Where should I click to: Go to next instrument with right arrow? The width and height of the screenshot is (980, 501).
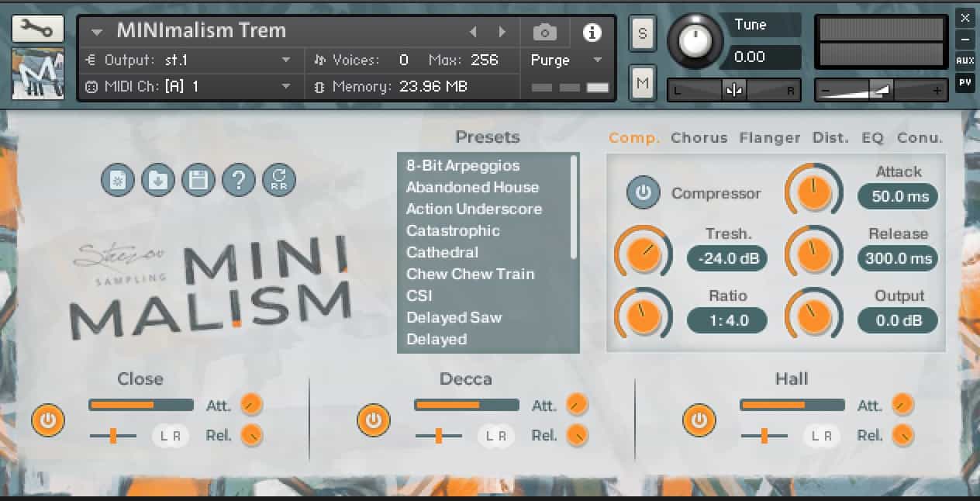pyautogui.click(x=502, y=32)
